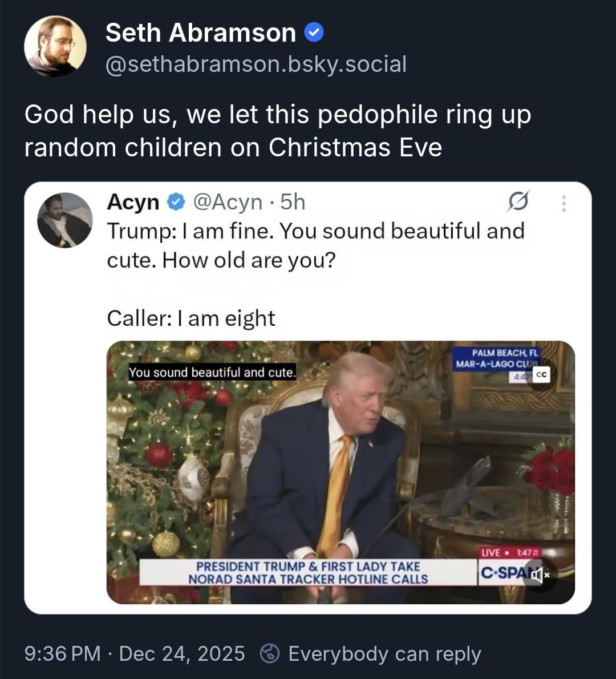
Task: Click the post date 'Dec 24, 2025'
Action: coord(182,653)
